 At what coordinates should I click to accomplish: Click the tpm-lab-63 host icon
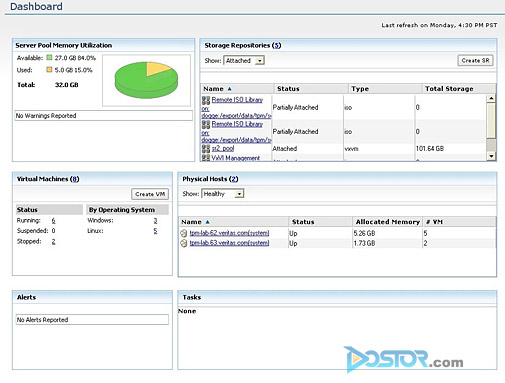[x=184, y=243]
